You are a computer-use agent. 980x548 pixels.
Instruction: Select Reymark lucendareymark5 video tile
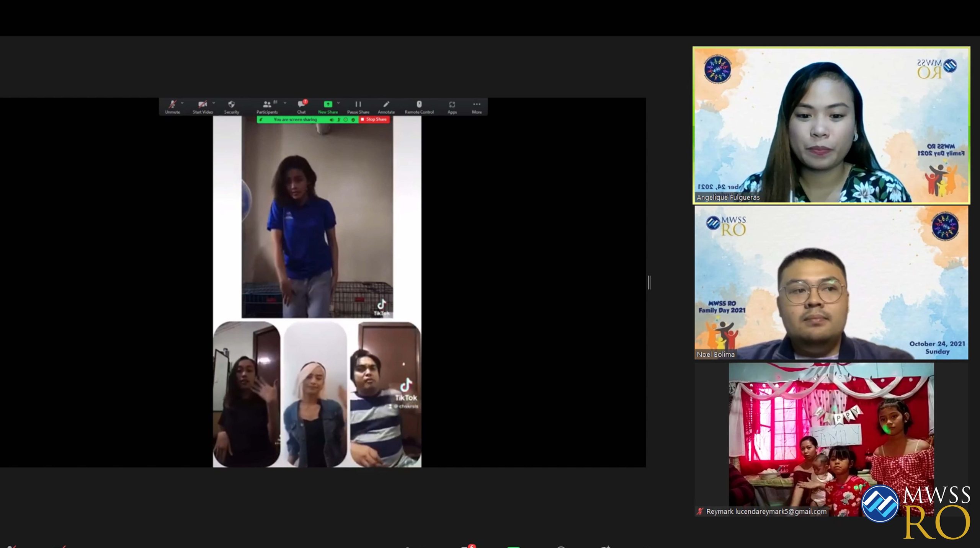point(831,440)
